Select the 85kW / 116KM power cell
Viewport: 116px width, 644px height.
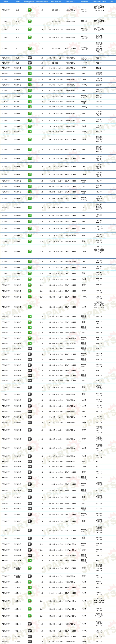pyautogui.click(x=70, y=588)
